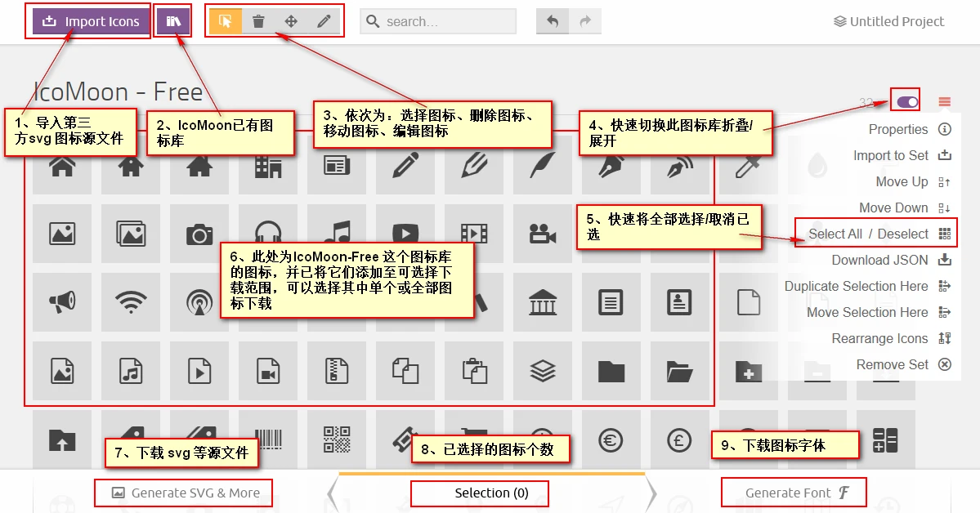This screenshot has width=980, height=513.
Task: Select the single image picture icon
Action: (62, 234)
